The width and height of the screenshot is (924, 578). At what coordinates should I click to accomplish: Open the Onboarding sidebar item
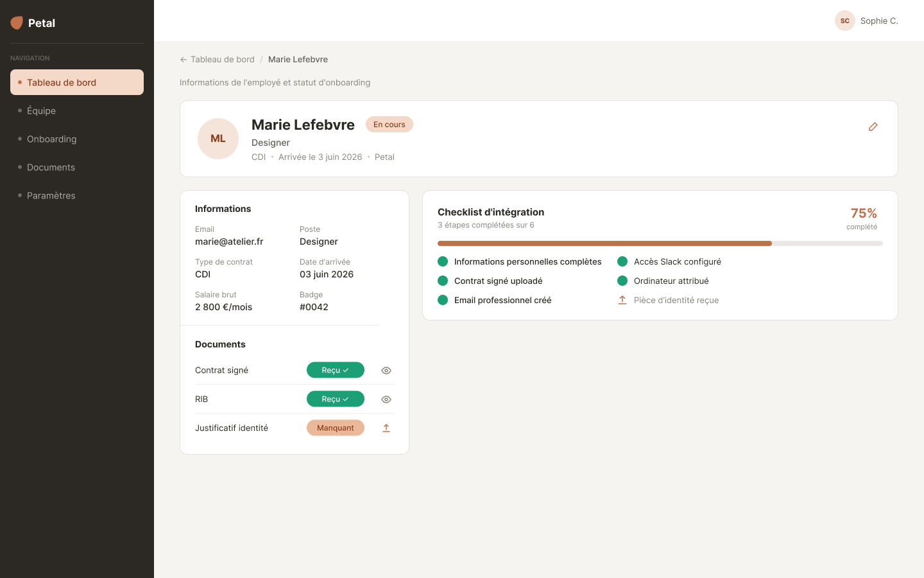77,139
